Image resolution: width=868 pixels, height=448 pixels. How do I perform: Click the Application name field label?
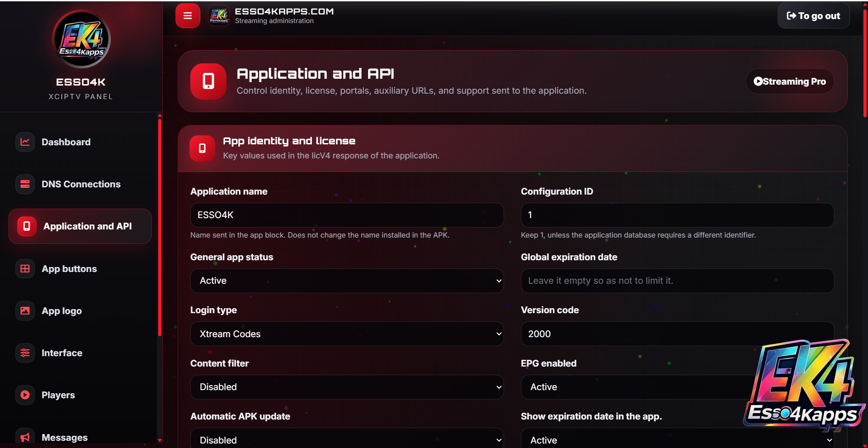click(x=229, y=191)
